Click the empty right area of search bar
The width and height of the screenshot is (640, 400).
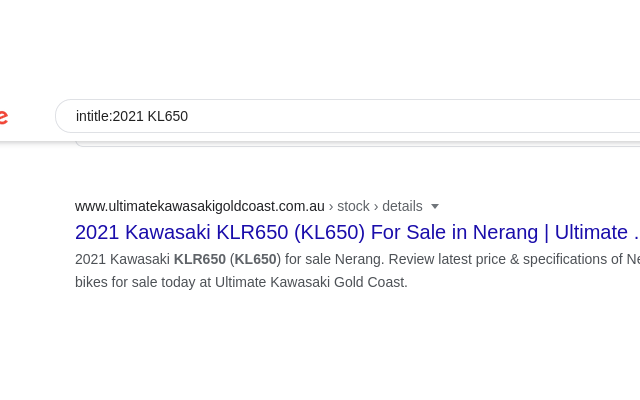[449, 116]
